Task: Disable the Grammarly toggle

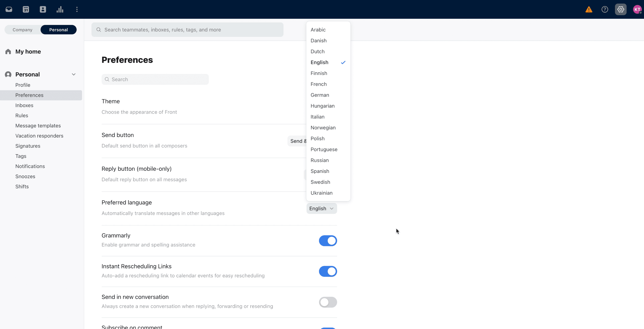Action: pos(328,241)
